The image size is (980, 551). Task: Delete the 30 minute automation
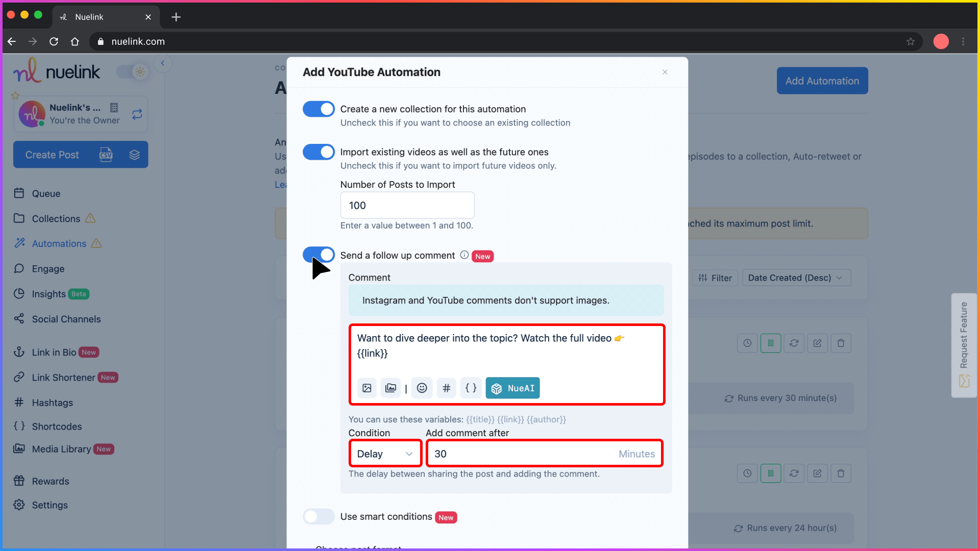click(841, 343)
